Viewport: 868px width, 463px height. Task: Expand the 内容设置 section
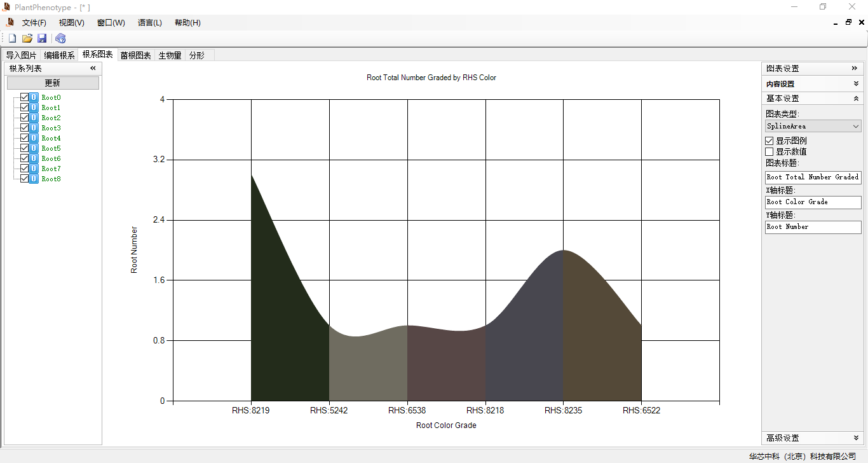coord(856,83)
